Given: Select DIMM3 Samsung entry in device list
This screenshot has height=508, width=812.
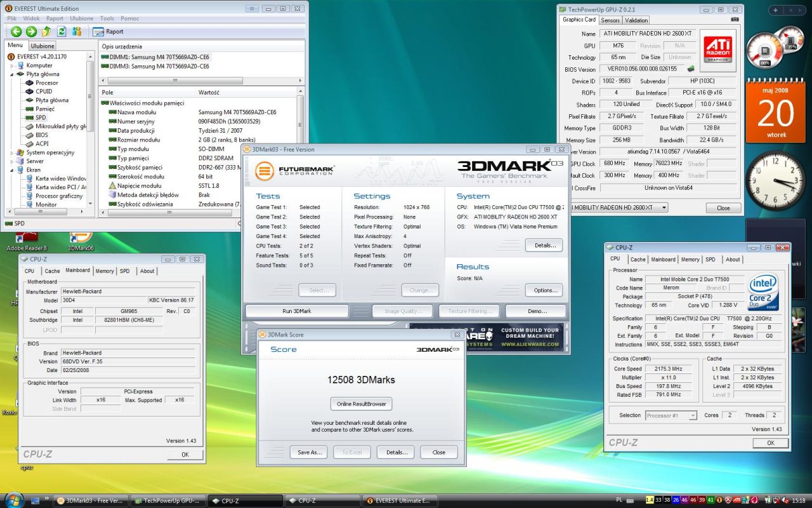Looking at the screenshot, I should tap(155, 66).
